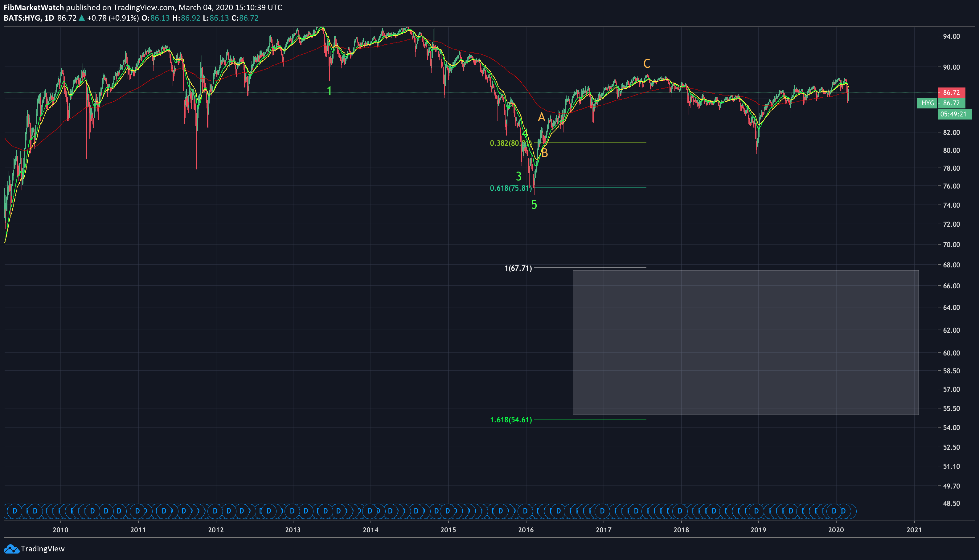Select the orange wave label A
The image size is (979, 560).
click(541, 117)
